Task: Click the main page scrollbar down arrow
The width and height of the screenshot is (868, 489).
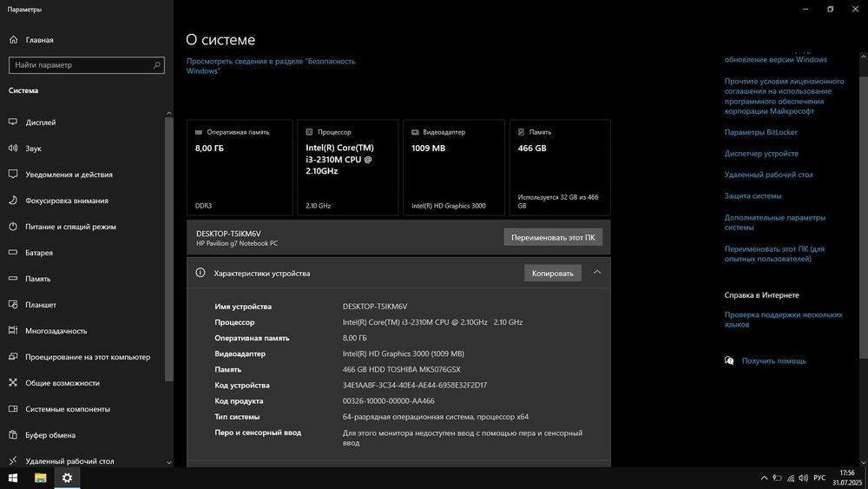Action: pyautogui.click(x=864, y=462)
